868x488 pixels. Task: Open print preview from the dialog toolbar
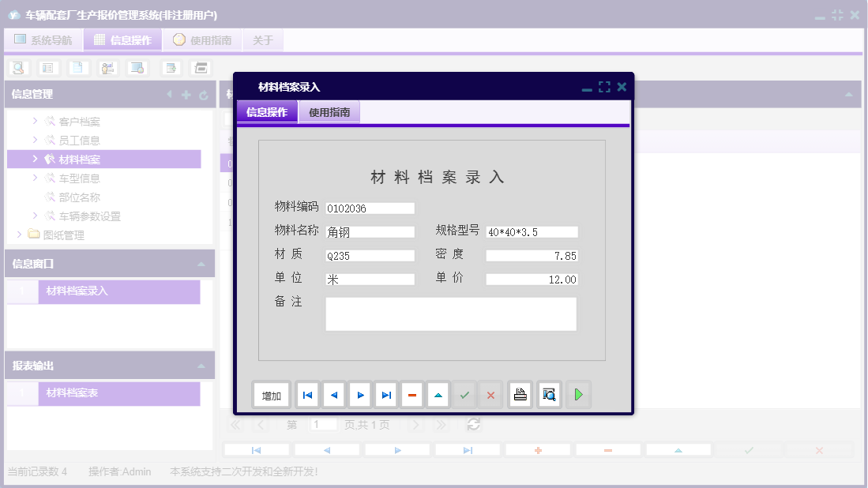(549, 394)
